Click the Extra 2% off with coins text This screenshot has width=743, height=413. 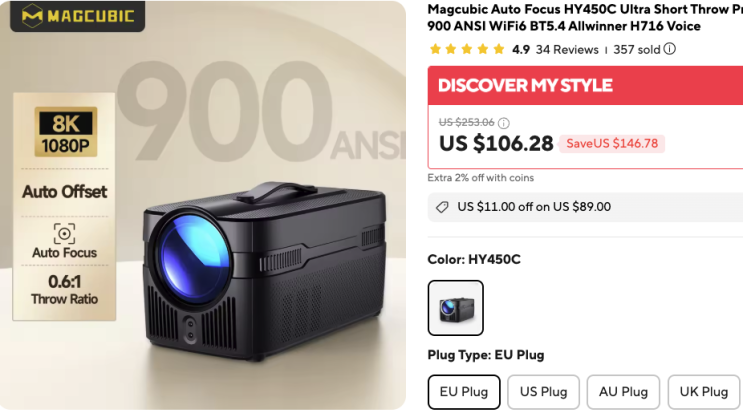pos(480,178)
